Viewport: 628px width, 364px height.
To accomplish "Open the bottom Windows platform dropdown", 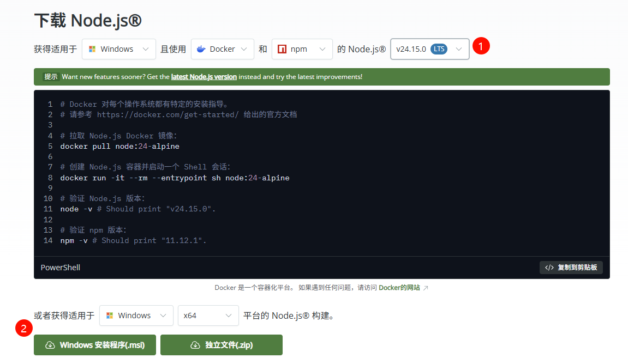I will pyautogui.click(x=136, y=316).
